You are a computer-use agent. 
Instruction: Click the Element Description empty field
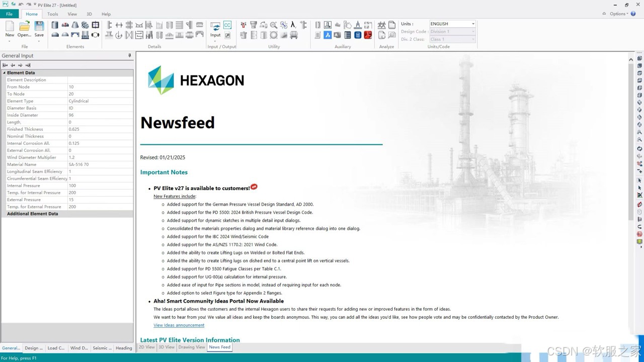coord(100,80)
